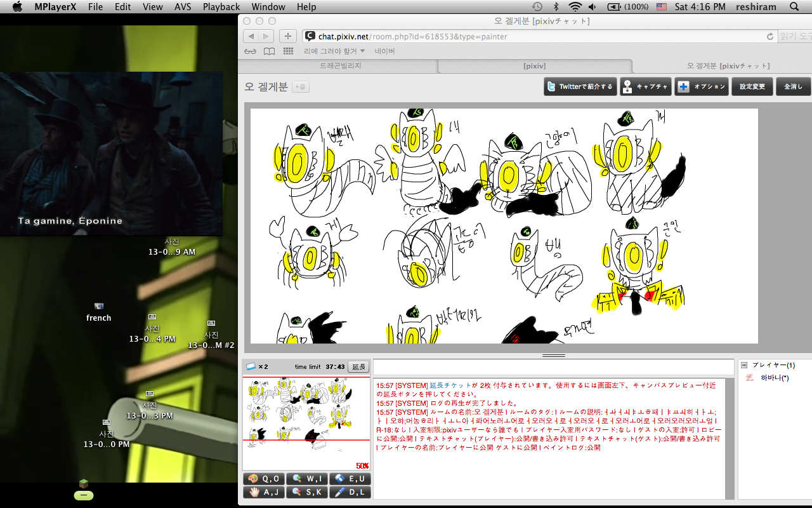Click the 延長 extend time button
This screenshot has height=508, width=812.
(358, 367)
